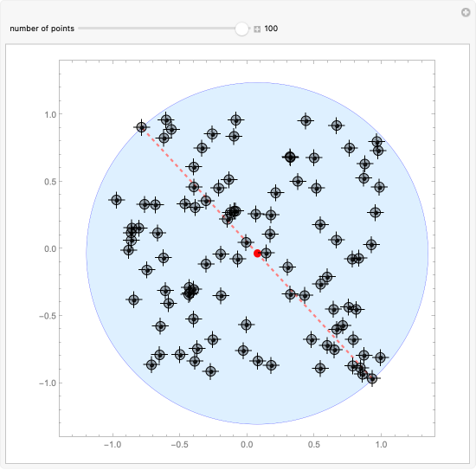Click the leftmost locator near x = -1.0
The height and width of the screenshot is (470, 476).
coord(117,200)
